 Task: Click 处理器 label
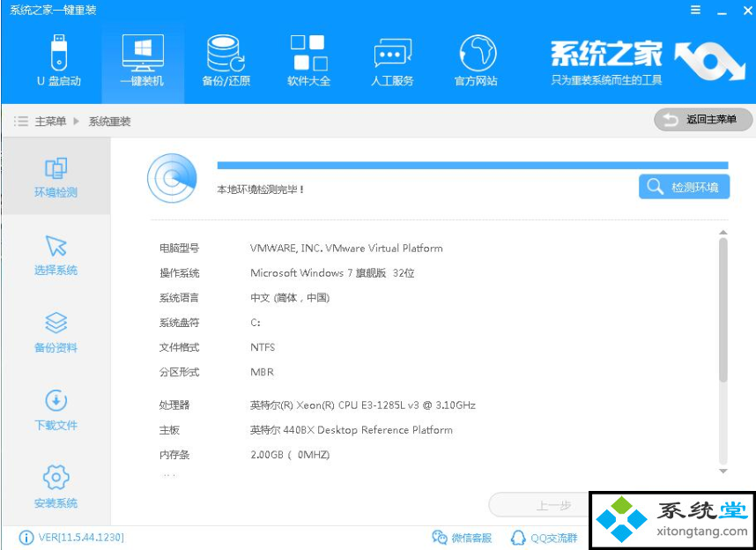pyautogui.click(x=174, y=405)
